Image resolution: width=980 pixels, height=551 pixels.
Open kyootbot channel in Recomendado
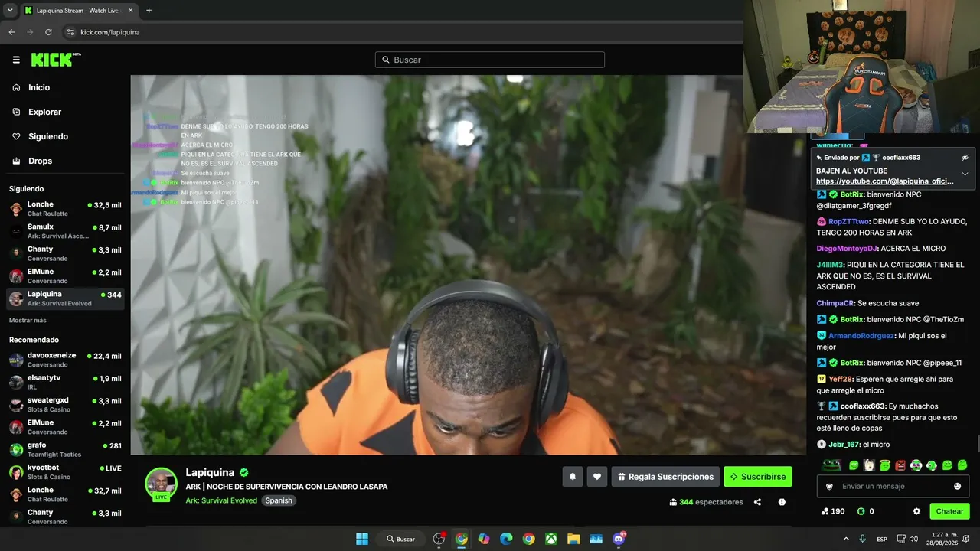[65, 471]
